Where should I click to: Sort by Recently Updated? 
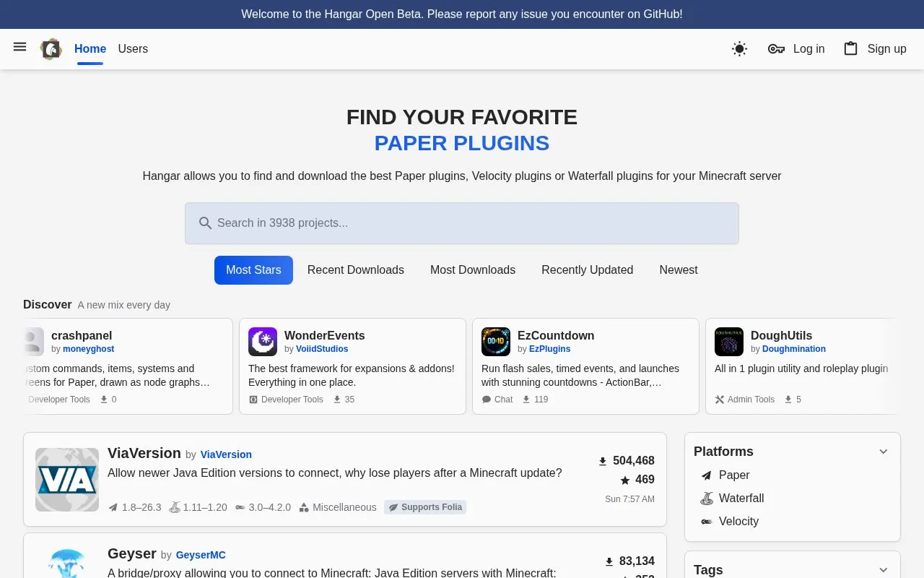[x=588, y=270]
